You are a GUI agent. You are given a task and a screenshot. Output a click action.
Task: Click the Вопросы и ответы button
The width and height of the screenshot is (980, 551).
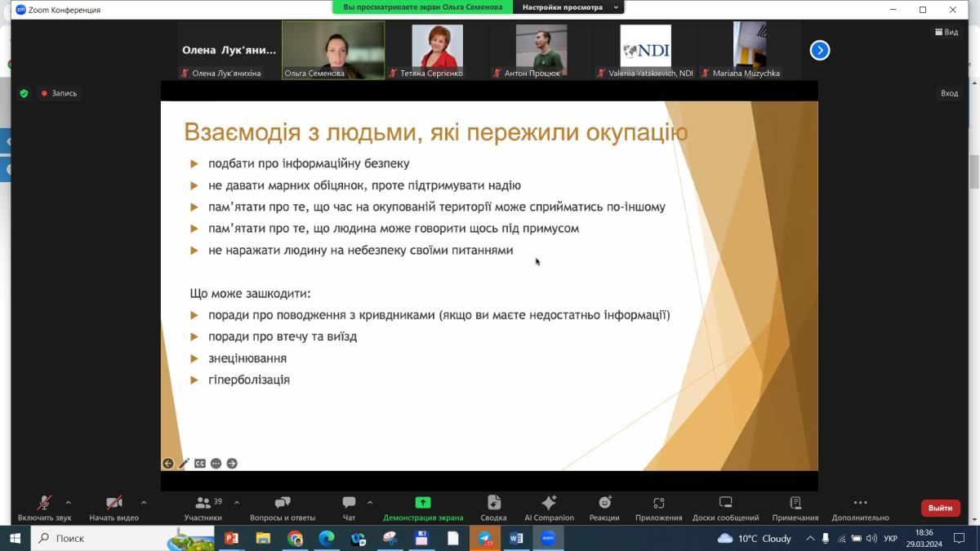coord(283,508)
